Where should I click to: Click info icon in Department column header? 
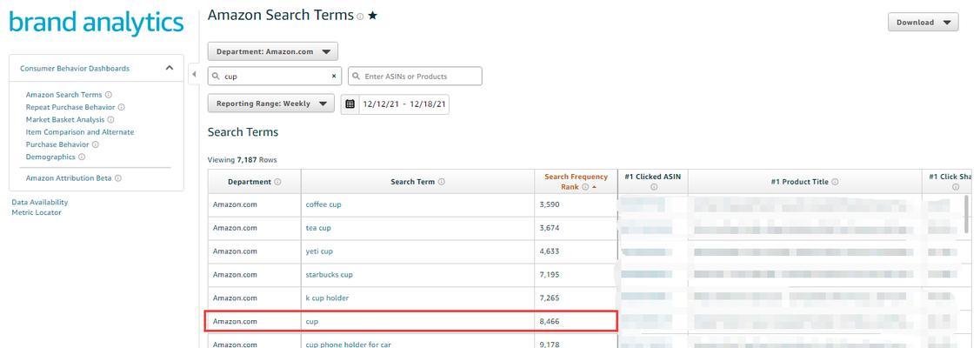277,182
